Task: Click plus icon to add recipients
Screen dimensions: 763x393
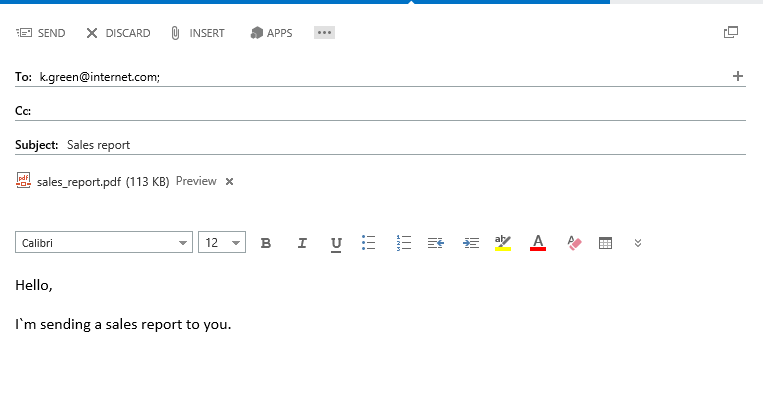Action: click(738, 76)
